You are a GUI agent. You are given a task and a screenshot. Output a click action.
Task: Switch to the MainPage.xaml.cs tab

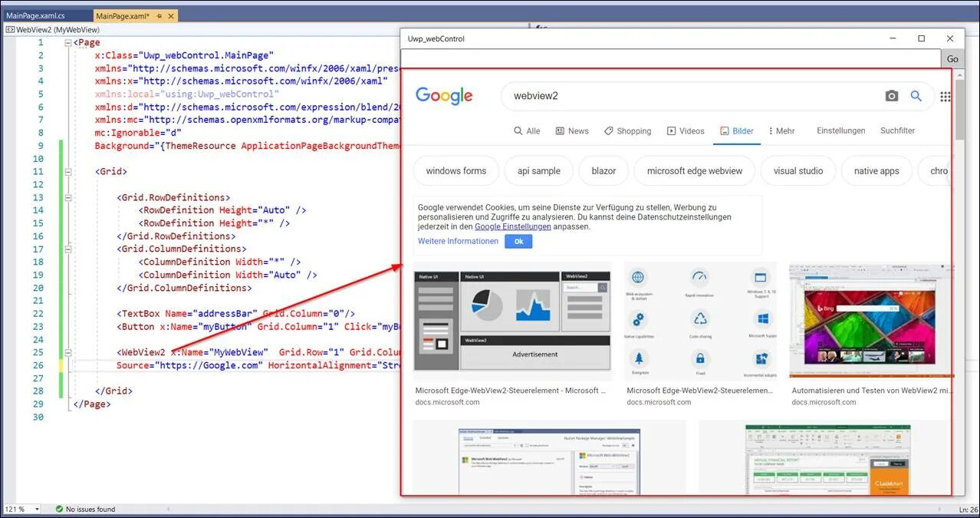35,15
